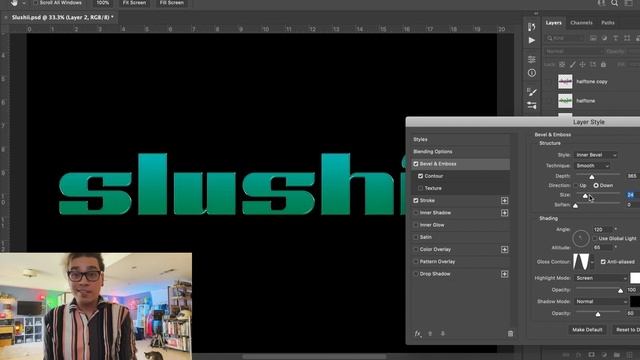Toggle the Anti-aliased checkbox
The height and width of the screenshot is (360, 640).
coord(603,262)
